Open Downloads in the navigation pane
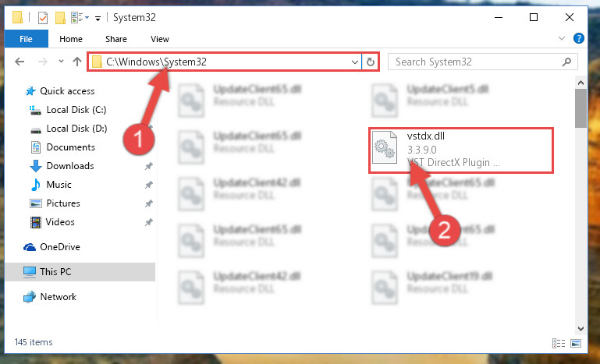600x364 pixels. (x=70, y=166)
